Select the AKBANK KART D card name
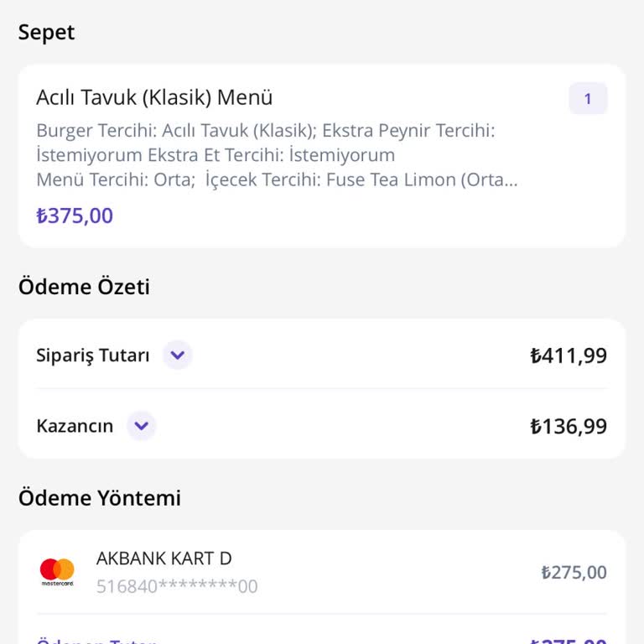The image size is (644, 644). [164, 558]
